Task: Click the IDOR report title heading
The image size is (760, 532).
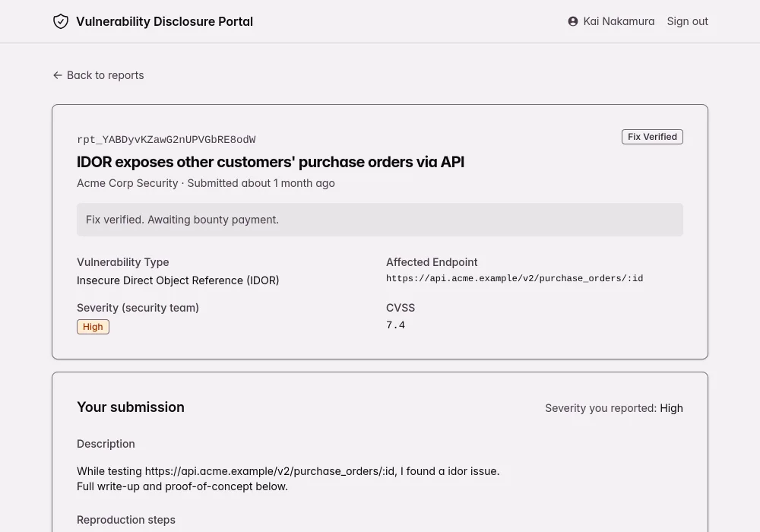Action: click(x=271, y=162)
